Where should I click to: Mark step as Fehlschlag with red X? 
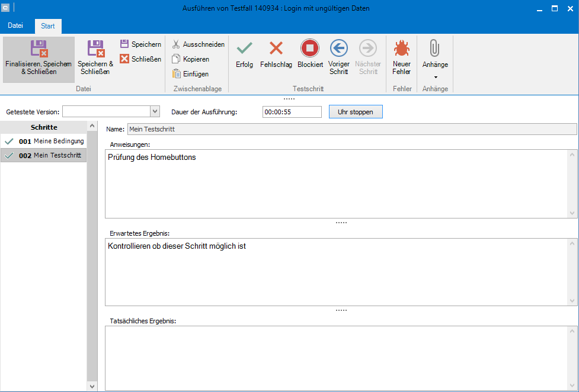coord(276,49)
